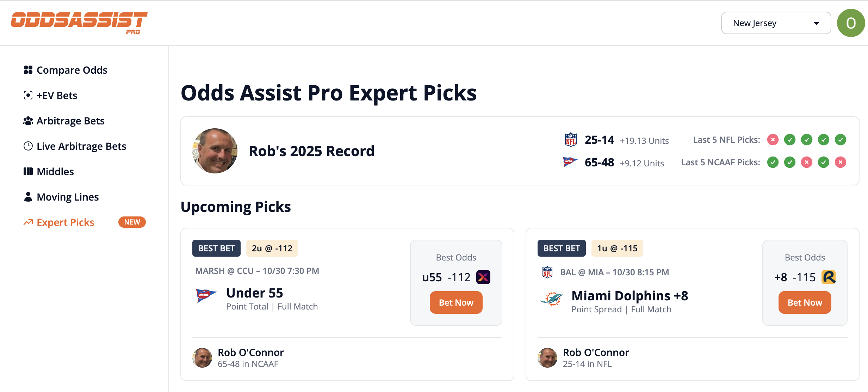Viewport: 868px width, 392px height.
Task: Click the NCAA flag beside Under 55 pick
Action: [x=205, y=295]
